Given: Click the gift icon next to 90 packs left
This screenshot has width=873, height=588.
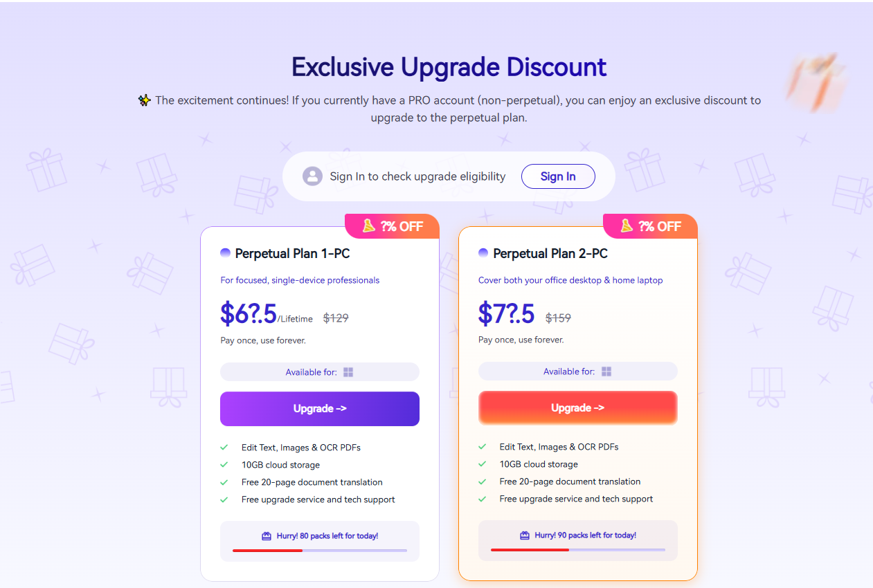Looking at the screenshot, I should click(525, 535).
